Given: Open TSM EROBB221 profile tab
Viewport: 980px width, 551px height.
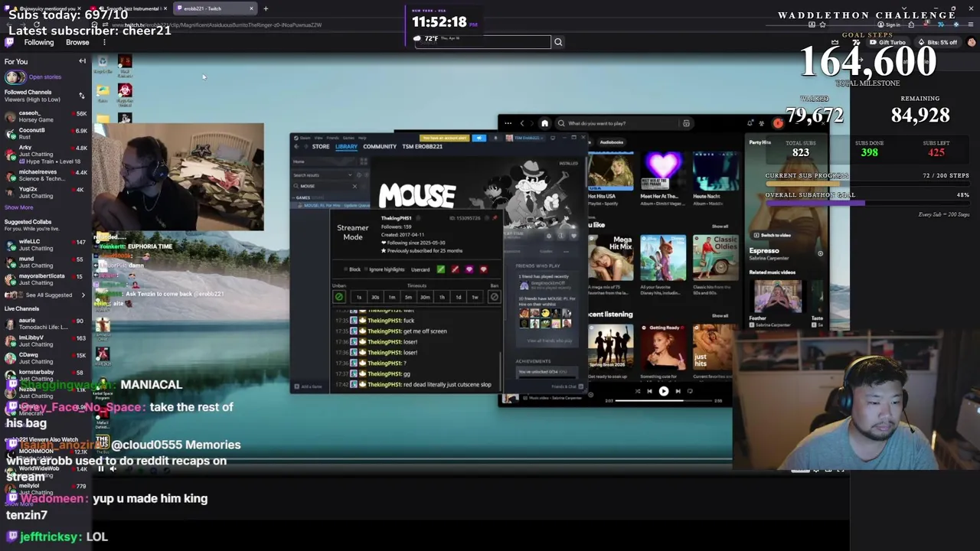Looking at the screenshot, I should tap(422, 146).
